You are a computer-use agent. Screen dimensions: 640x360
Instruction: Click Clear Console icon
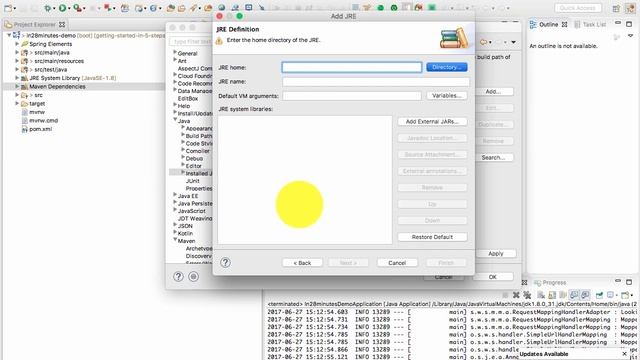[541, 295]
